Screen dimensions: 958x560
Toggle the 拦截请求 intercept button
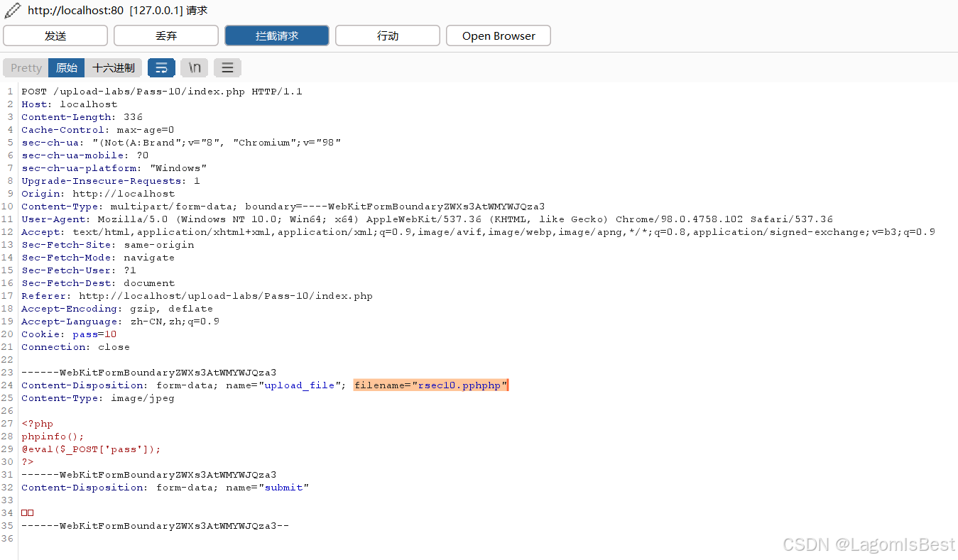[277, 35]
